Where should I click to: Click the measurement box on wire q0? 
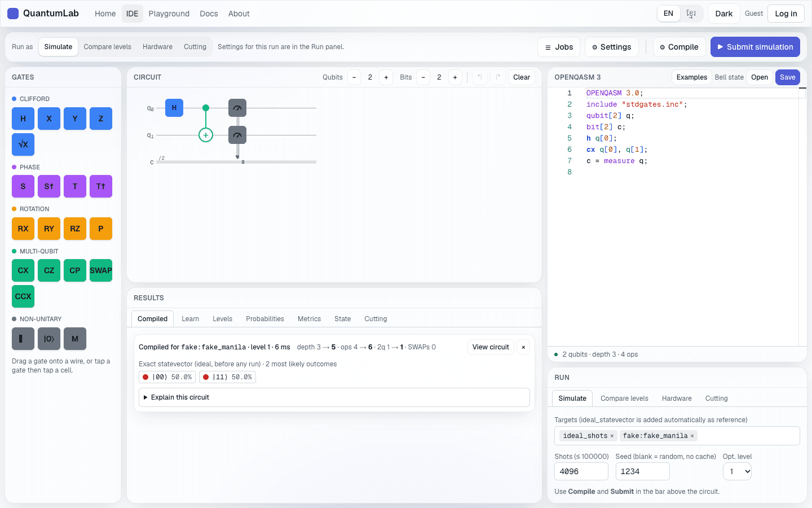click(237, 108)
